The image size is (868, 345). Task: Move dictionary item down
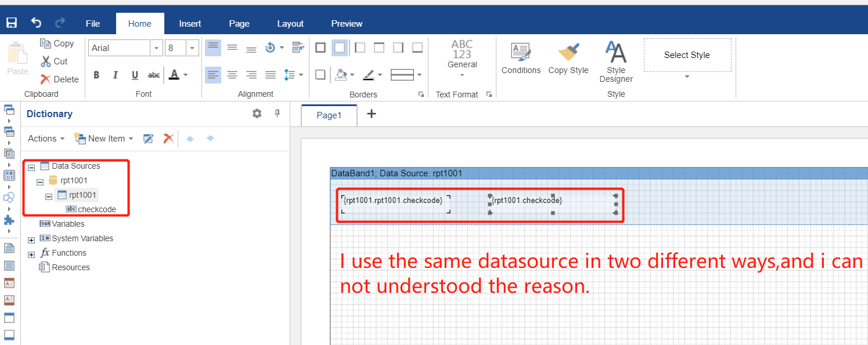[210, 139]
